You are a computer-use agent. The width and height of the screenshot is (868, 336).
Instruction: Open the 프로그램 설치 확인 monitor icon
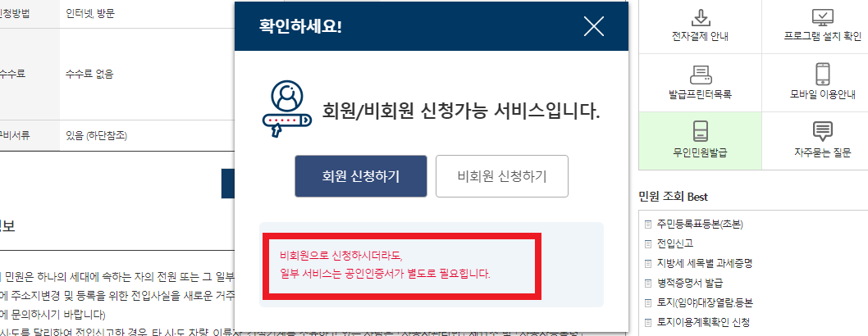(823, 18)
